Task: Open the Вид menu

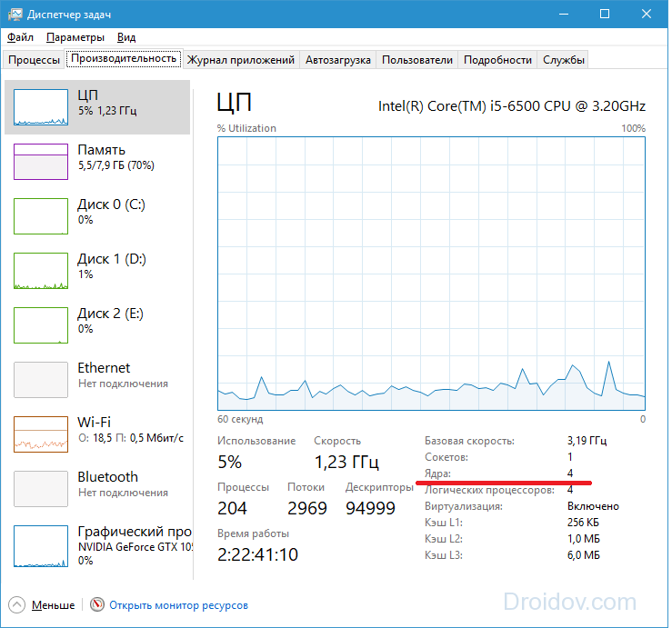Action: (126, 37)
